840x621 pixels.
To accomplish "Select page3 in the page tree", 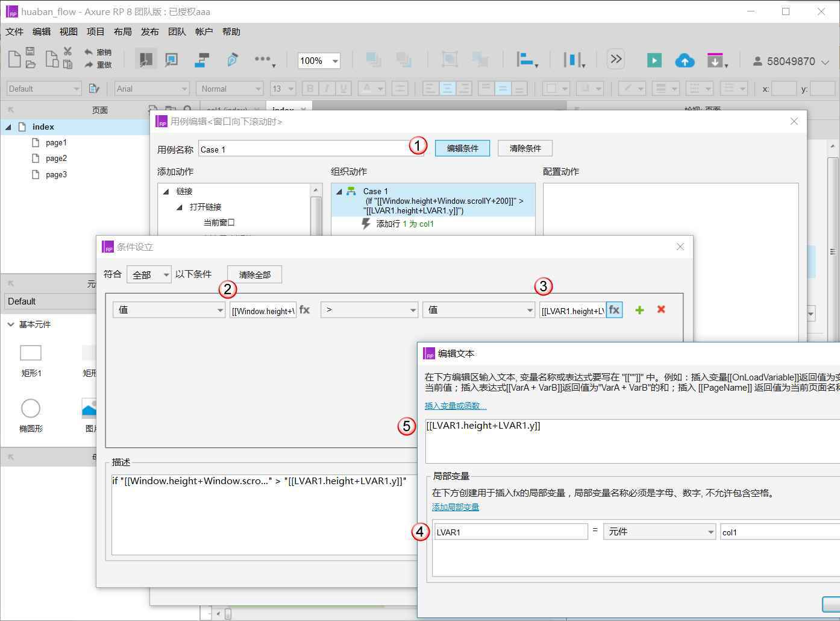I will click(x=56, y=175).
